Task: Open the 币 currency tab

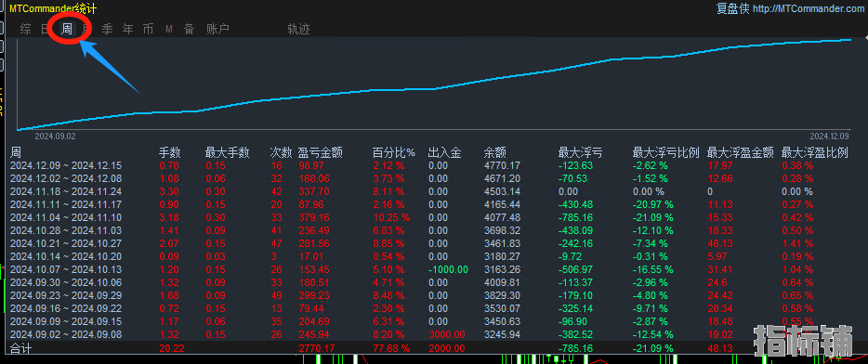Action: pos(149,30)
